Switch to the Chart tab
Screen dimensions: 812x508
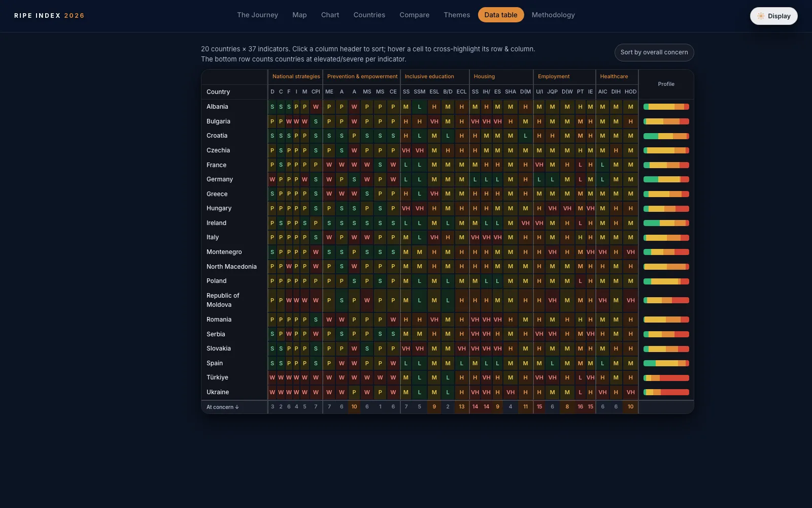330,15
